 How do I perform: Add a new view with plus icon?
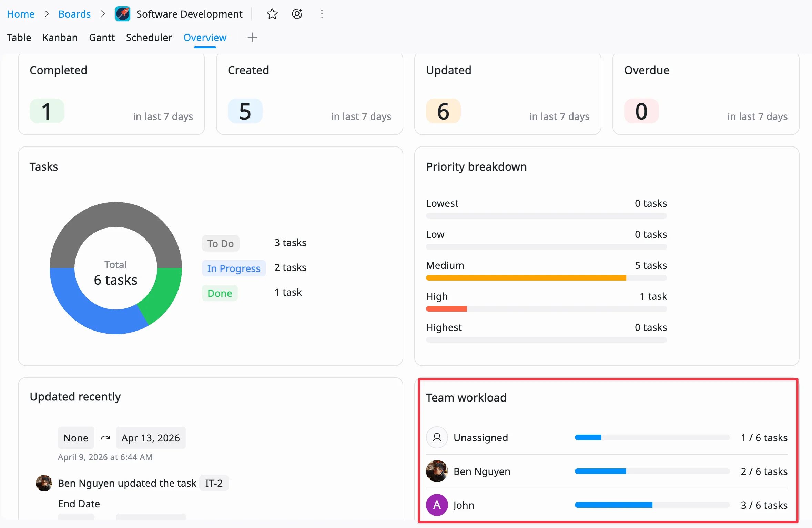pyautogui.click(x=252, y=37)
